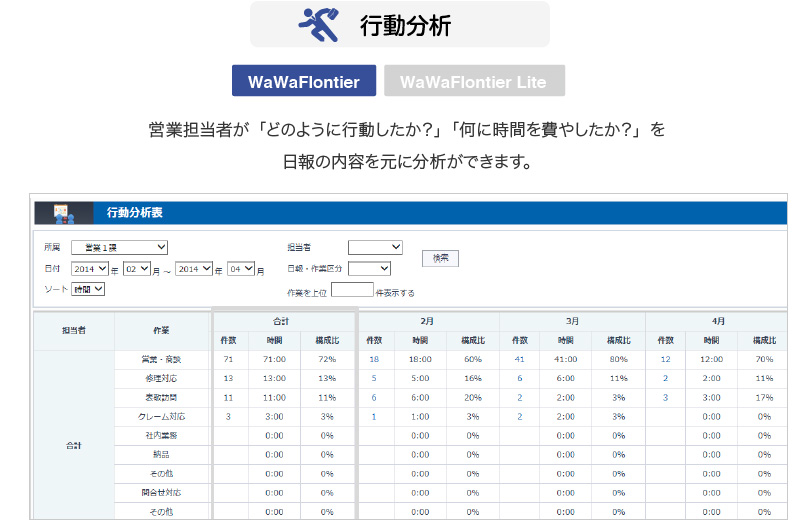
Task: Open the 12 count link in 4月 営業・商談
Action: pos(665,358)
